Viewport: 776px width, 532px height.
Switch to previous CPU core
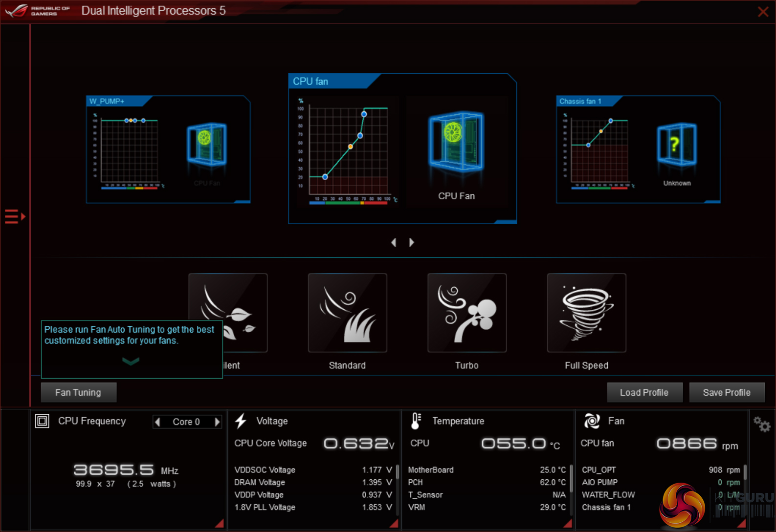157,422
